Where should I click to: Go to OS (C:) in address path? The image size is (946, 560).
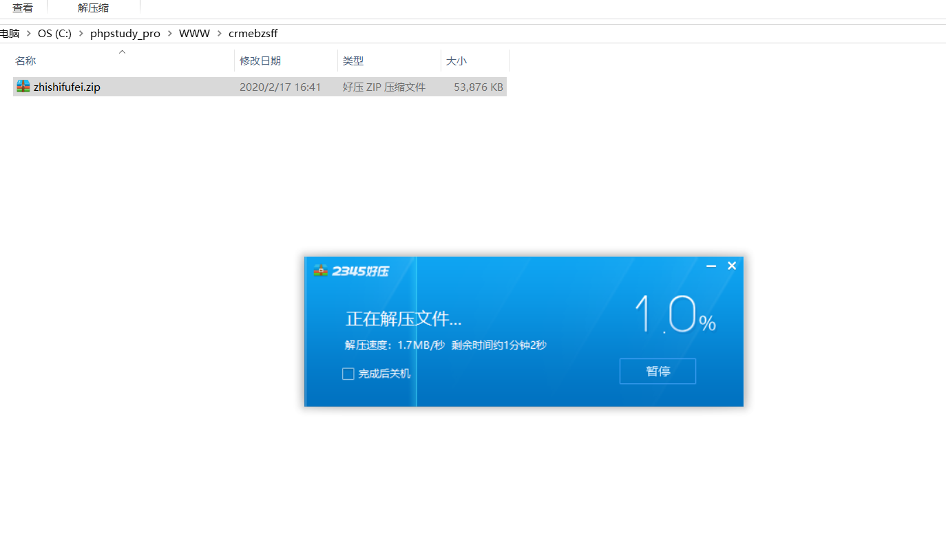click(54, 33)
